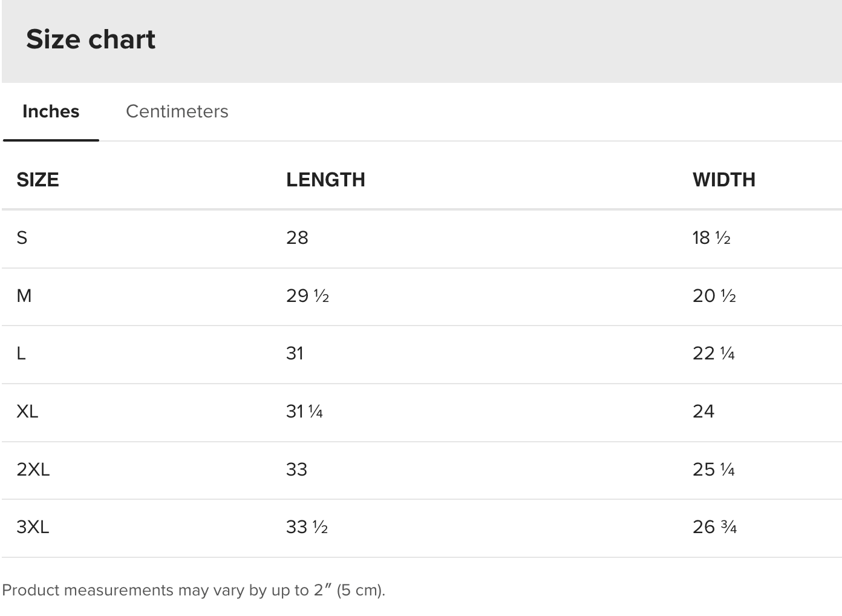Click the Size chart heading

[x=91, y=39]
